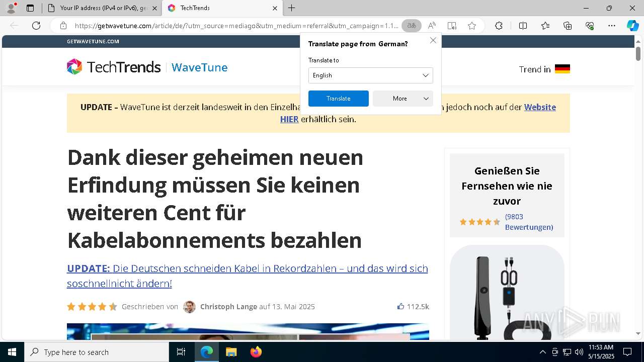Open Microsoft Edge taskbar icon
The image size is (644, 362).
click(207, 352)
